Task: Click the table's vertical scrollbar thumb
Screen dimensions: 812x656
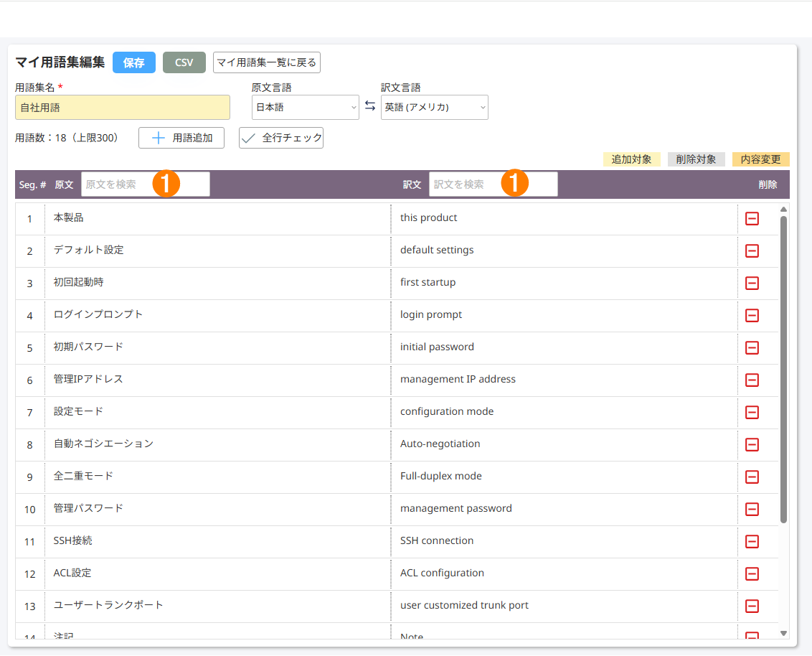Action: coord(783,370)
